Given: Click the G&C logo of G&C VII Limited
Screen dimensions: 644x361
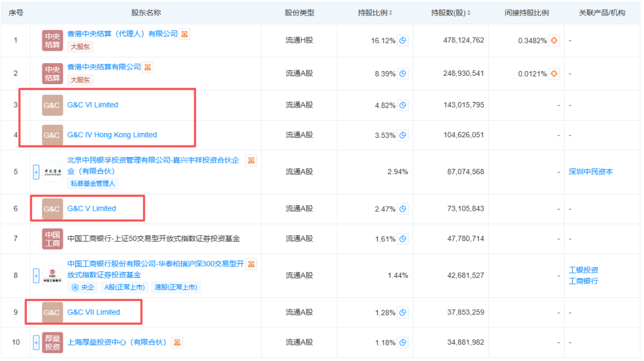Looking at the screenshot, I should (52, 313).
